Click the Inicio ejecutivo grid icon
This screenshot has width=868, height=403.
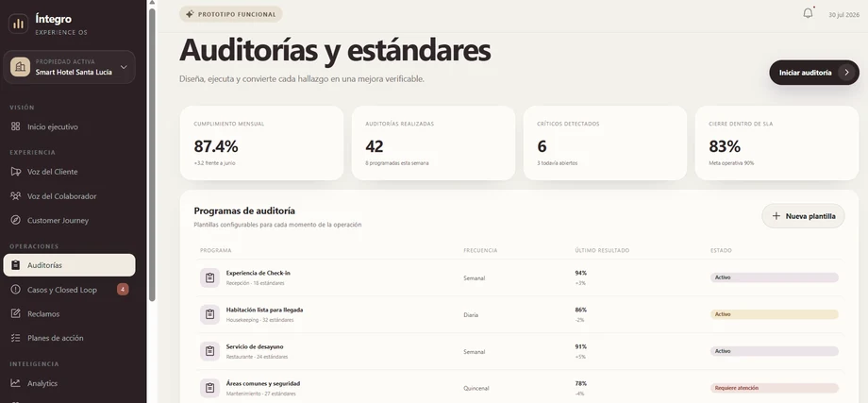[x=15, y=126]
